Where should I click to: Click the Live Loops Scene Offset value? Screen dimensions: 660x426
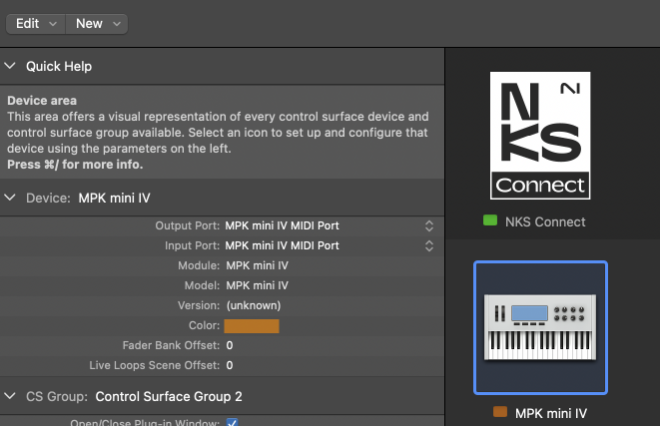click(x=229, y=365)
